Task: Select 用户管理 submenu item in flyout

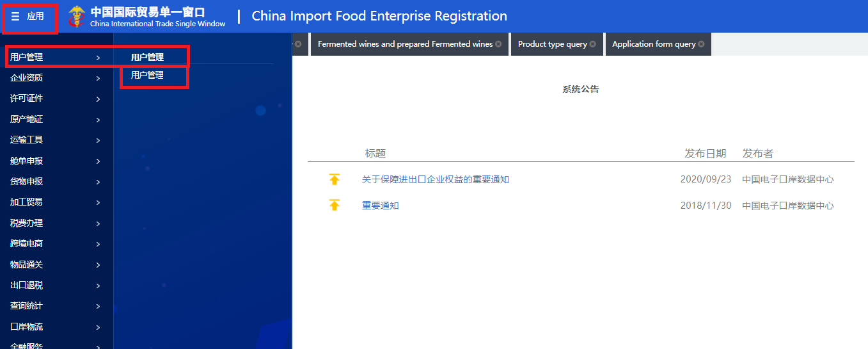Action: pyautogui.click(x=147, y=76)
